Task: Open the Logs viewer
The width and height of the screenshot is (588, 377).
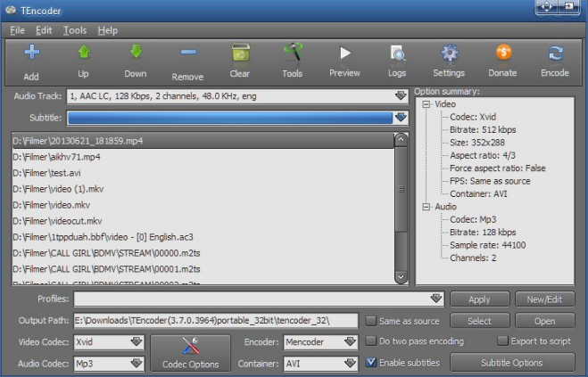Action: (397, 53)
